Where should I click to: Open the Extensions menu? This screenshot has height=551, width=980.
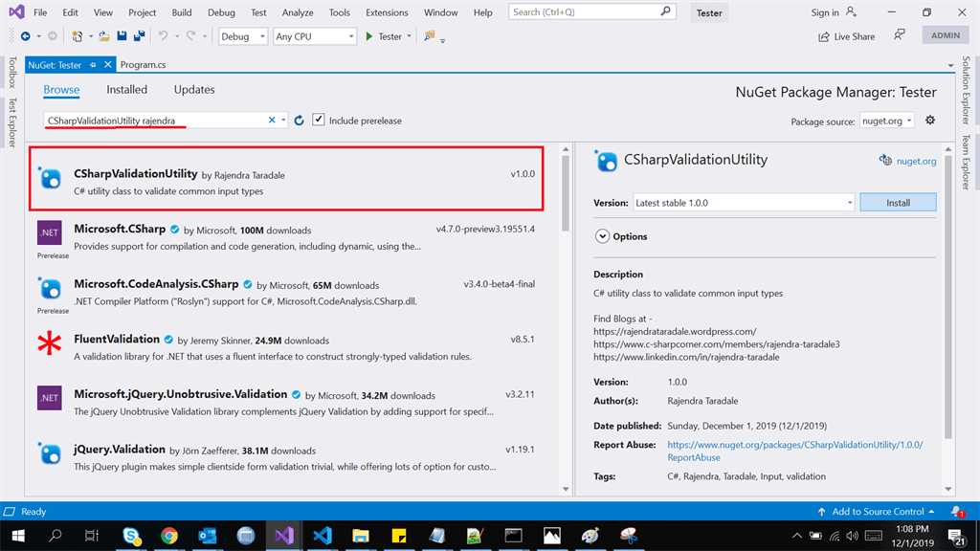pyautogui.click(x=387, y=12)
